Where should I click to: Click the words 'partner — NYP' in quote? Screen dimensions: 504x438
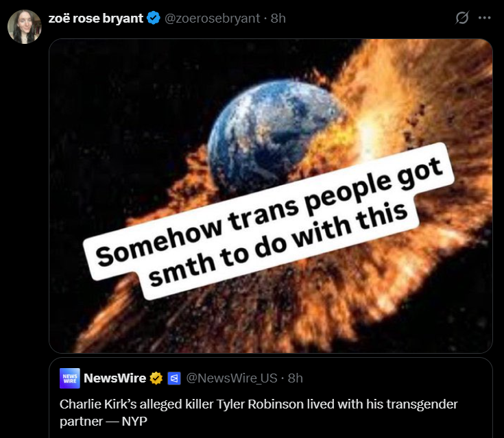coord(104,422)
